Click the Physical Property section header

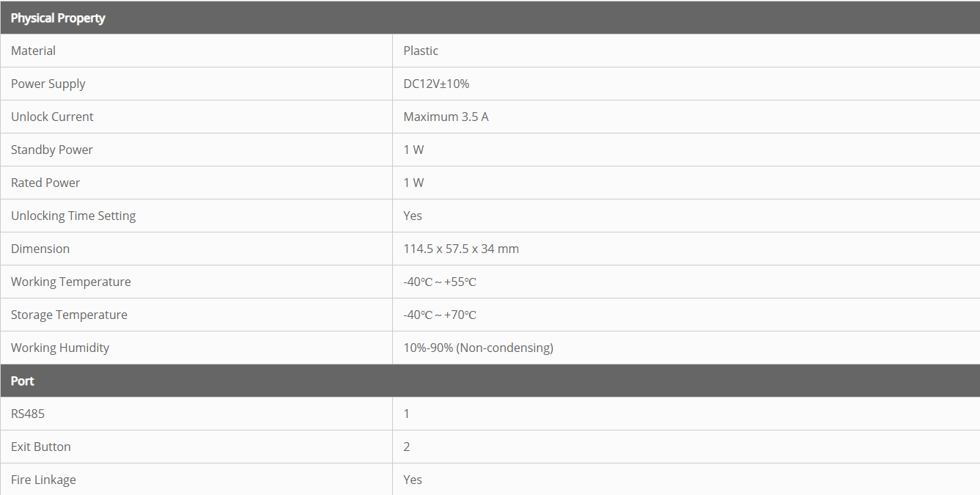pos(58,18)
